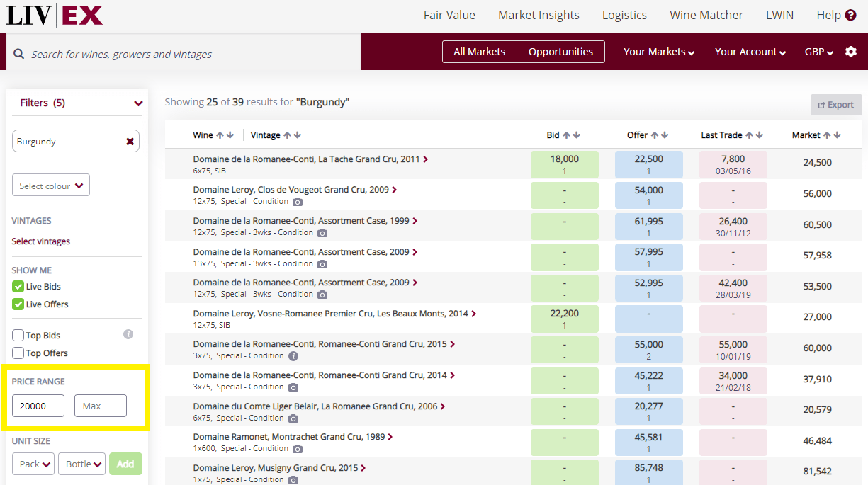Open camera icon for Assortment Case 1999
The height and width of the screenshot is (485, 868).
click(322, 233)
